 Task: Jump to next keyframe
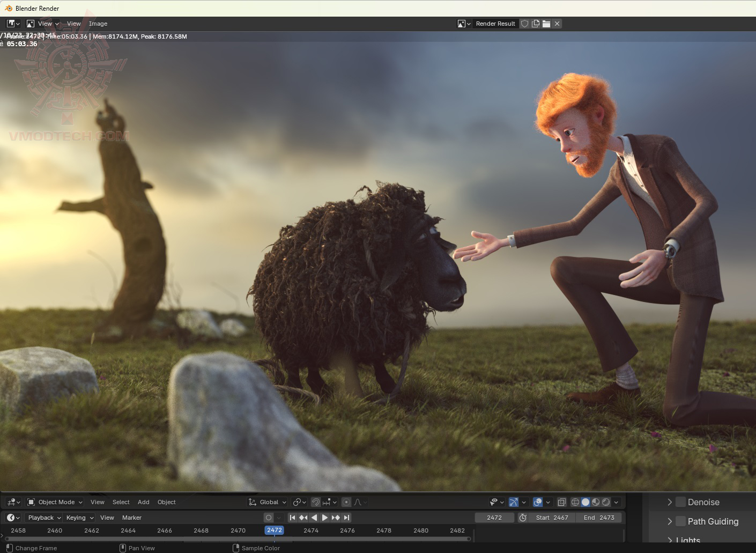click(x=336, y=518)
